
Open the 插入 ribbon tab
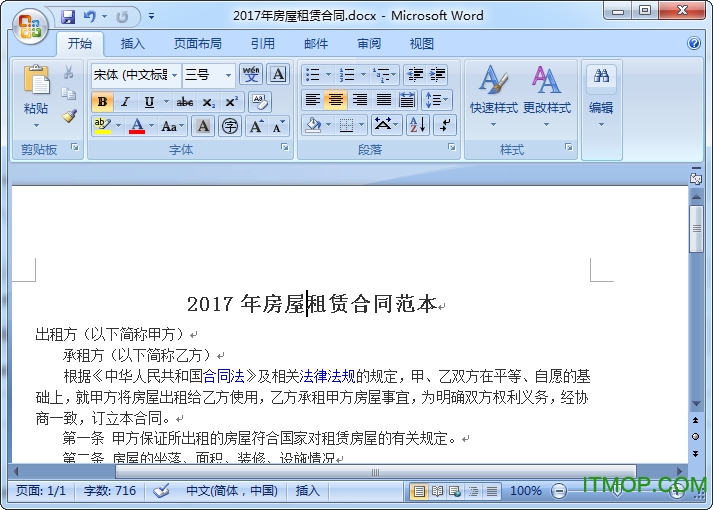pos(132,44)
